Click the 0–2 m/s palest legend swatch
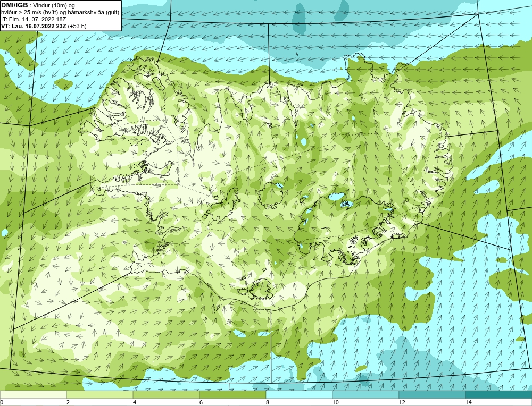 tap(33, 394)
